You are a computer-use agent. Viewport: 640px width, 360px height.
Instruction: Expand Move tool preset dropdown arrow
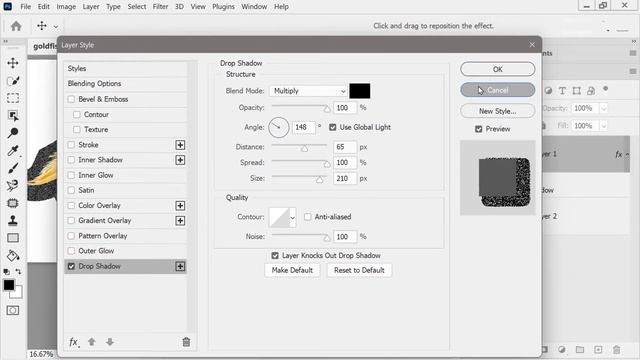point(56,27)
